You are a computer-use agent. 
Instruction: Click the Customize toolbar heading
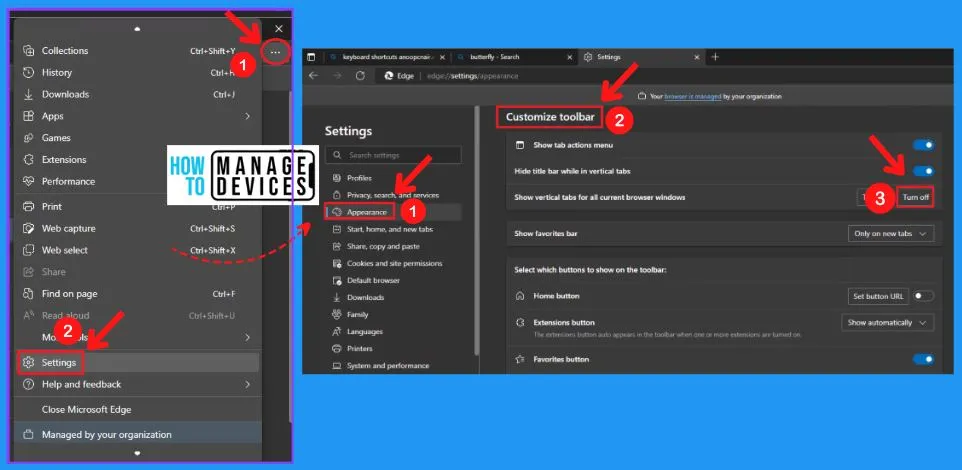[x=550, y=117]
